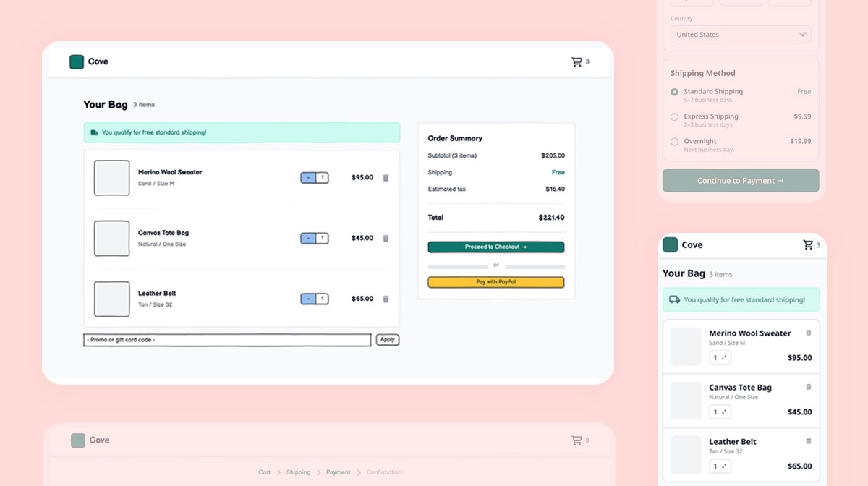Click the Cove logo in main cart window

77,62
